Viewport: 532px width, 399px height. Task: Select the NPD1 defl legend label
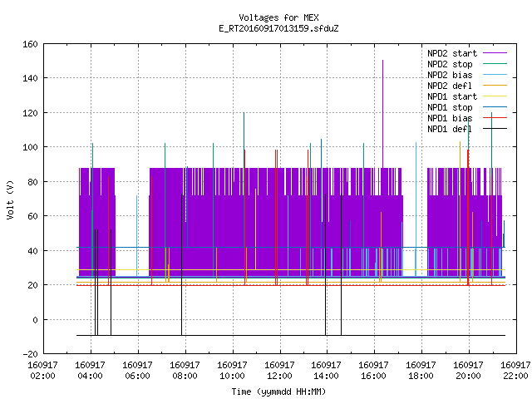(450, 129)
